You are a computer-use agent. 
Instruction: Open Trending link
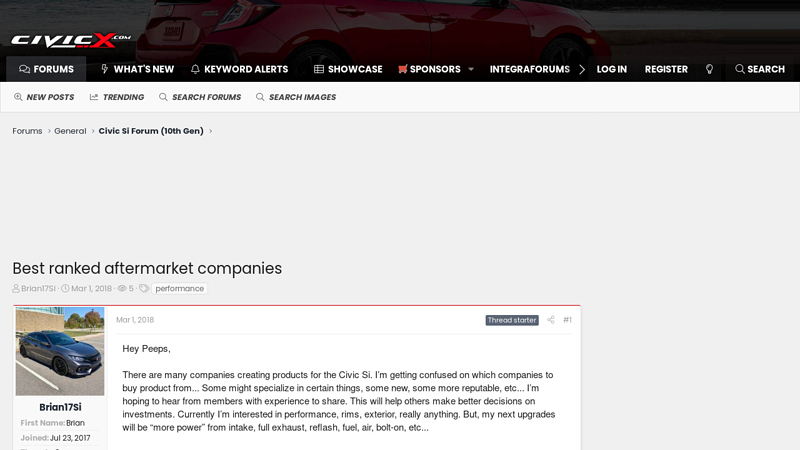click(117, 97)
